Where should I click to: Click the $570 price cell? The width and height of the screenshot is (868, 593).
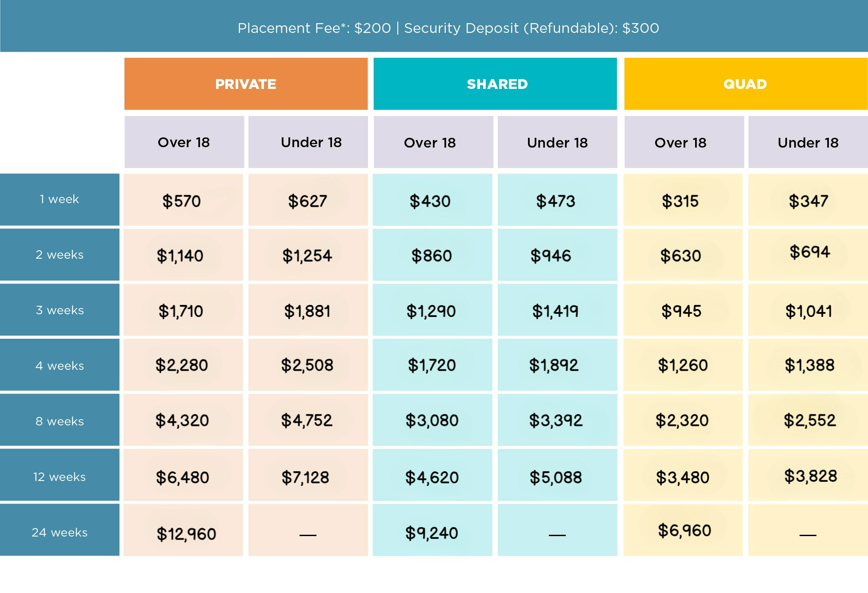[x=182, y=201]
